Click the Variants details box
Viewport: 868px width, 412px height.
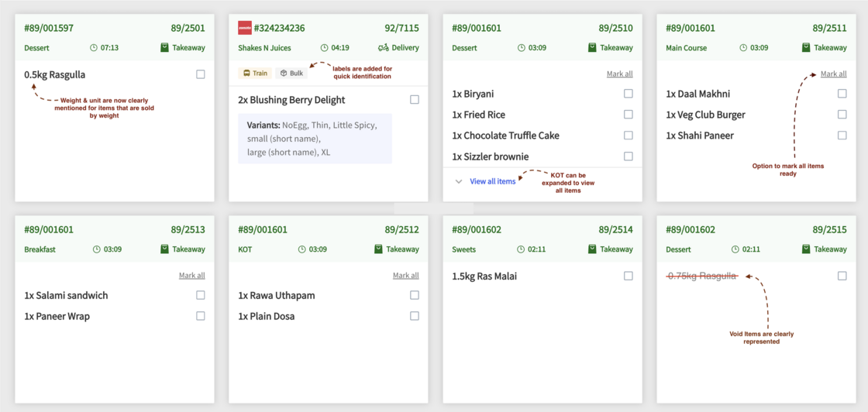315,139
